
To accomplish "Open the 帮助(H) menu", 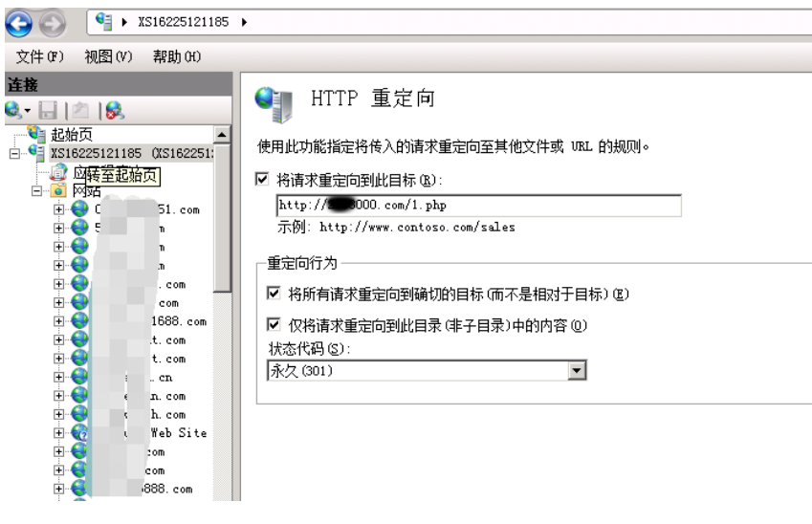I will point(176,56).
